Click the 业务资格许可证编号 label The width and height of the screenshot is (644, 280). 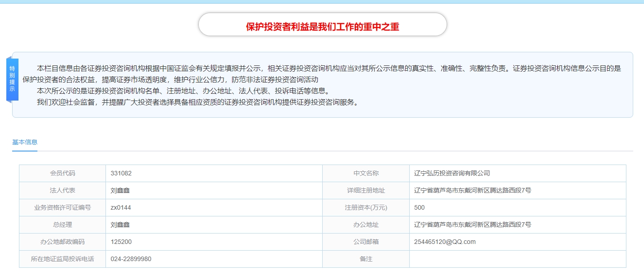[63, 207]
